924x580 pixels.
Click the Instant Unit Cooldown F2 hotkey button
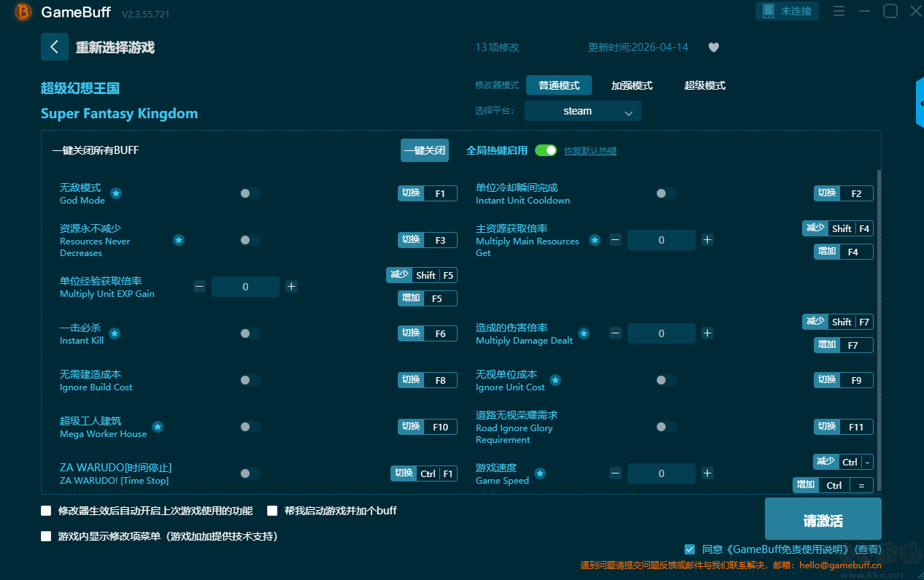(844, 193)
